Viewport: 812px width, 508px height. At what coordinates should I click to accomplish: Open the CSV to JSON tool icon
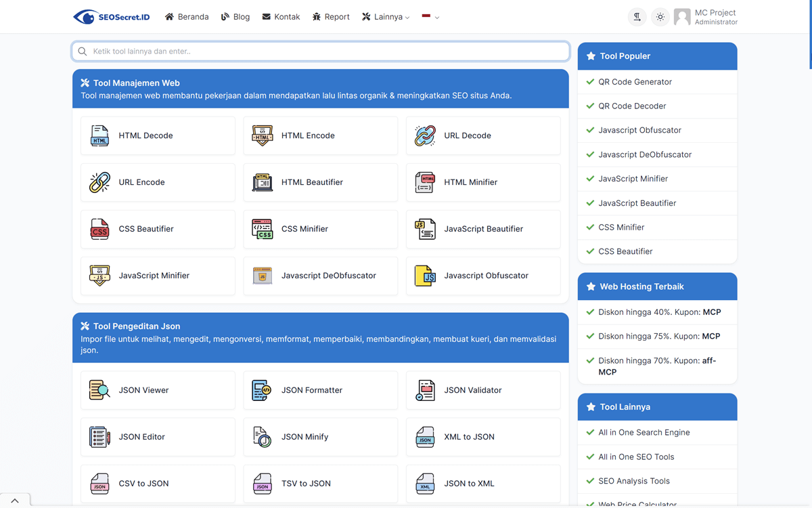tap(99, 483)
